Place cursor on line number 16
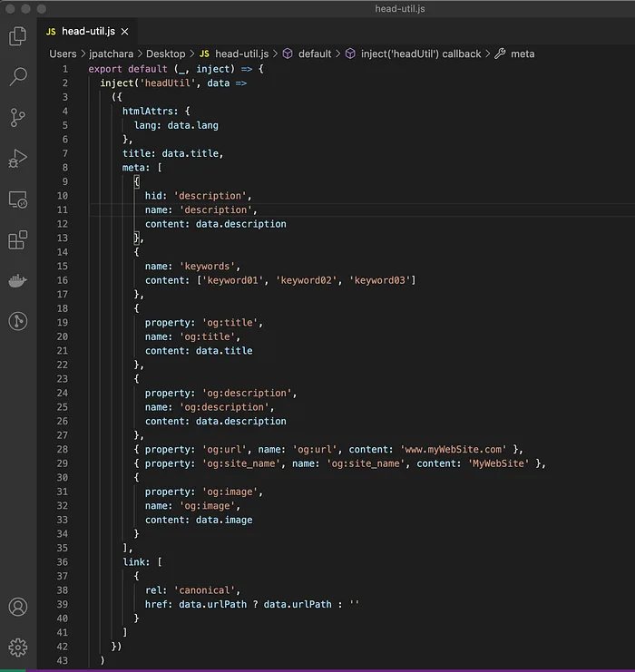Screen dimensions: 635x672 click(x=63, y=280)
